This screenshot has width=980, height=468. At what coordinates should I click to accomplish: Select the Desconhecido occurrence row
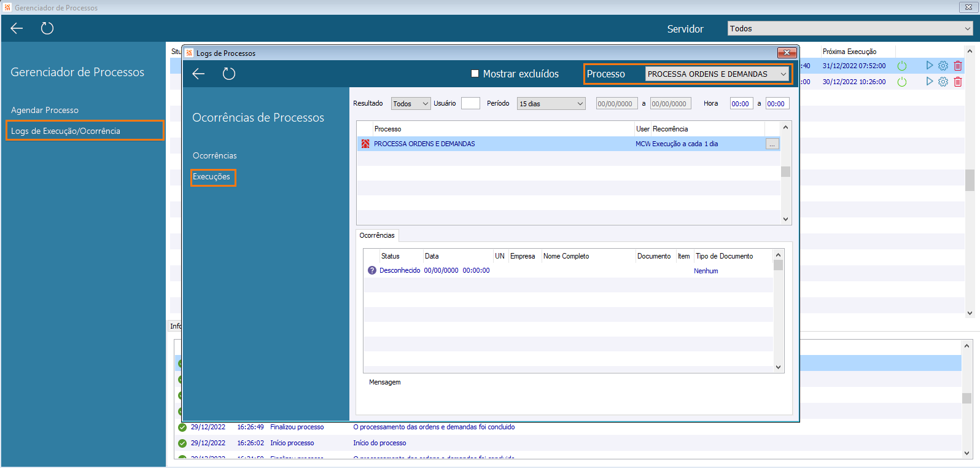pyautogui.click(x=568, y=270)
